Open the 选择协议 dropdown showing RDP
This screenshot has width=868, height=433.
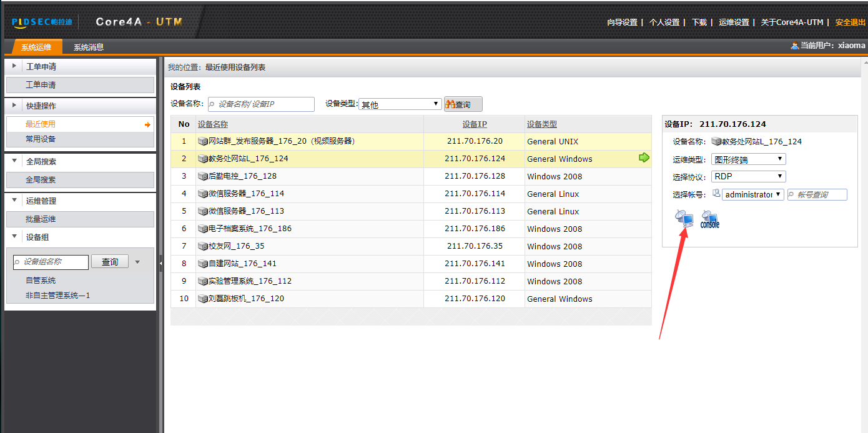tap(748, 177)
